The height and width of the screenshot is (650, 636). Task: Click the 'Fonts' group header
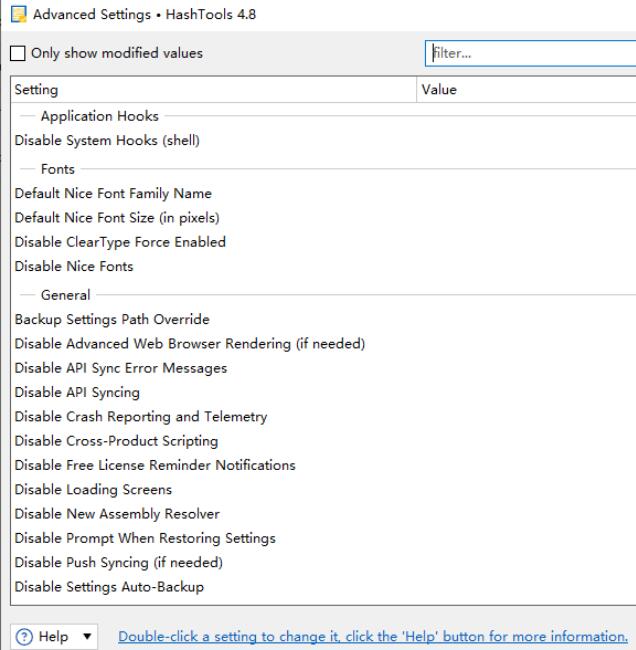tap(57, 169)
